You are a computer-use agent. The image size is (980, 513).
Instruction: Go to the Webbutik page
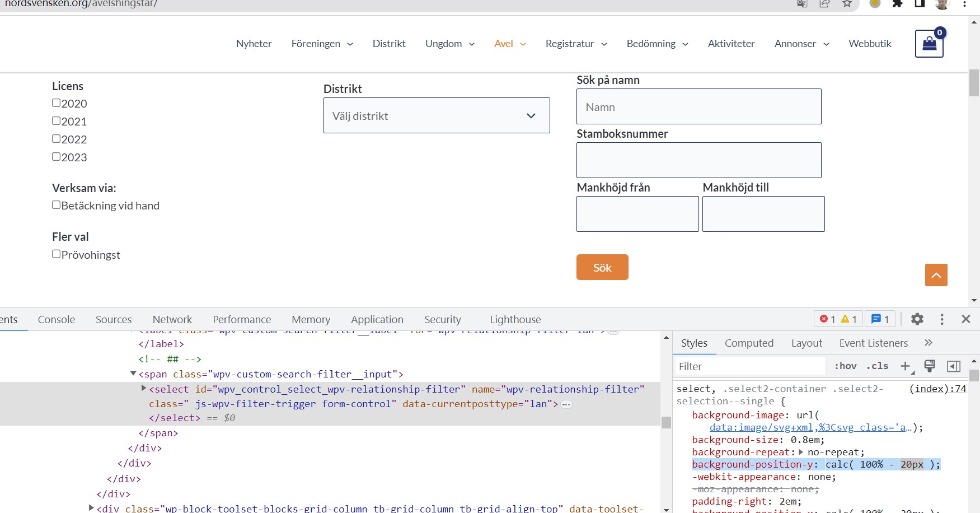click(x=870, y=44)
